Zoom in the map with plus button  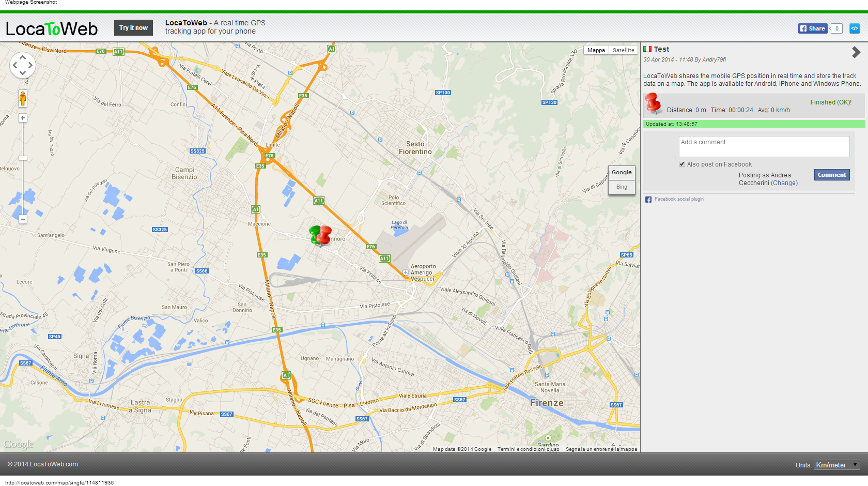23,118
